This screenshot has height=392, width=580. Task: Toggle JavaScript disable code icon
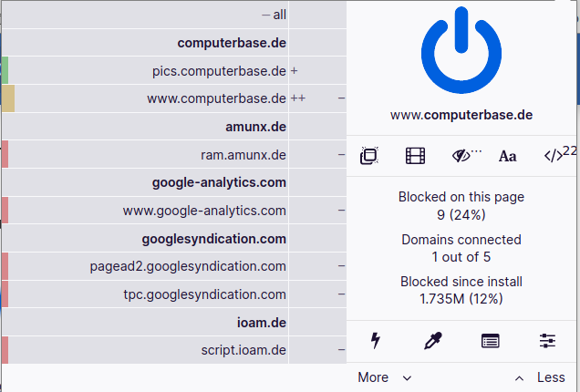pos(554,156)
